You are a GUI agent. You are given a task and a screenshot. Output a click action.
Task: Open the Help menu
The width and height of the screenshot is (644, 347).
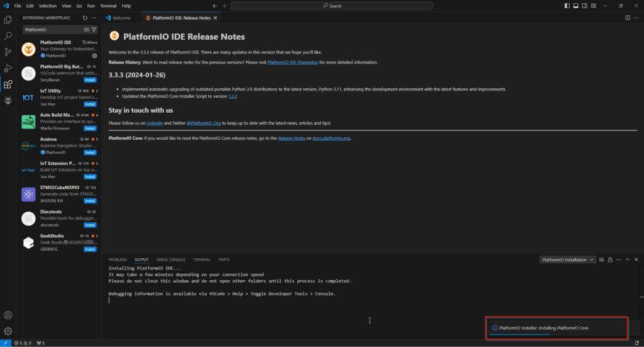(x=126, y=6)
